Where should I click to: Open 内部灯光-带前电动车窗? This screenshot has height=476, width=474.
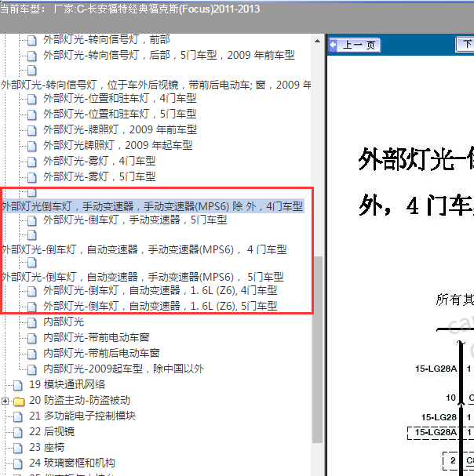[x=97, y=337]
